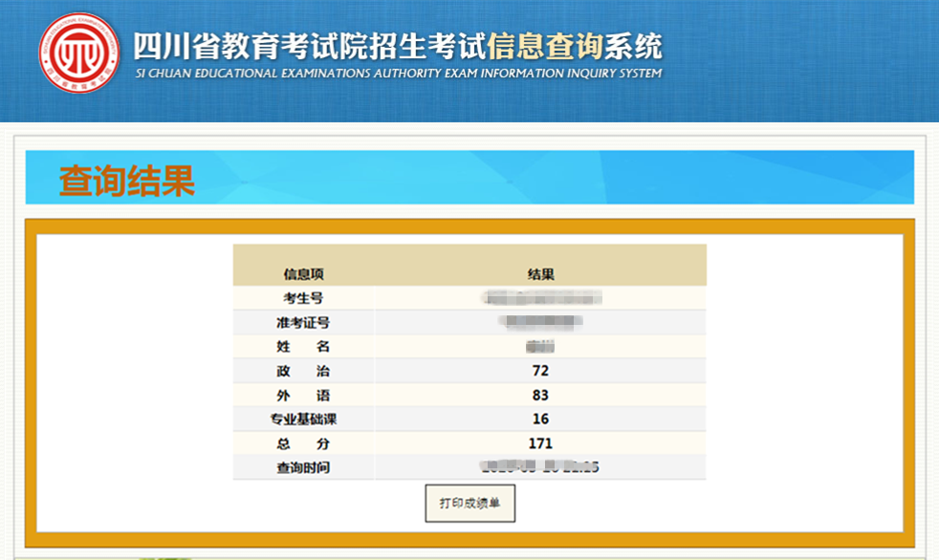
Task: Select the 查询时间 query time row
Action: (x=304, y=467)
